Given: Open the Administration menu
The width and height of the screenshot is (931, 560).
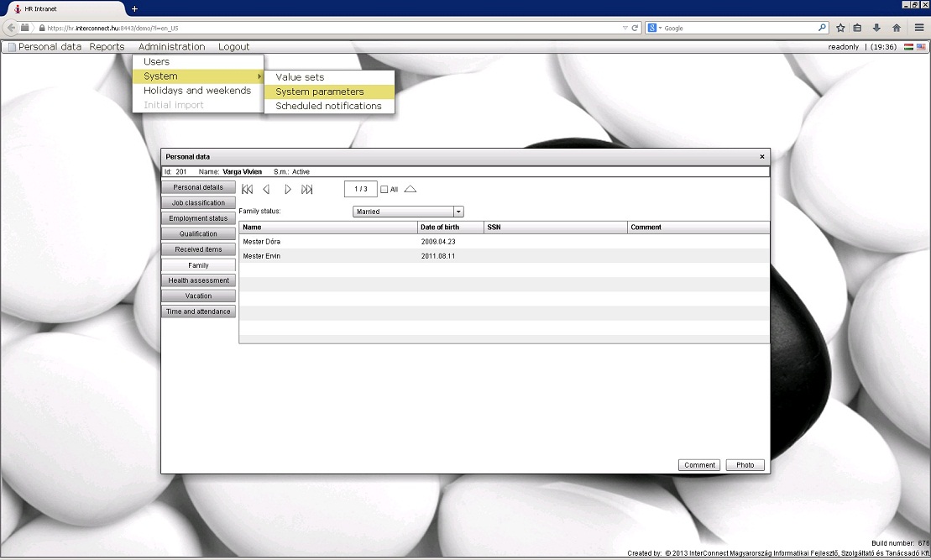Looking at the screenshot, I should pyautogui.click(x=171, y=47).
